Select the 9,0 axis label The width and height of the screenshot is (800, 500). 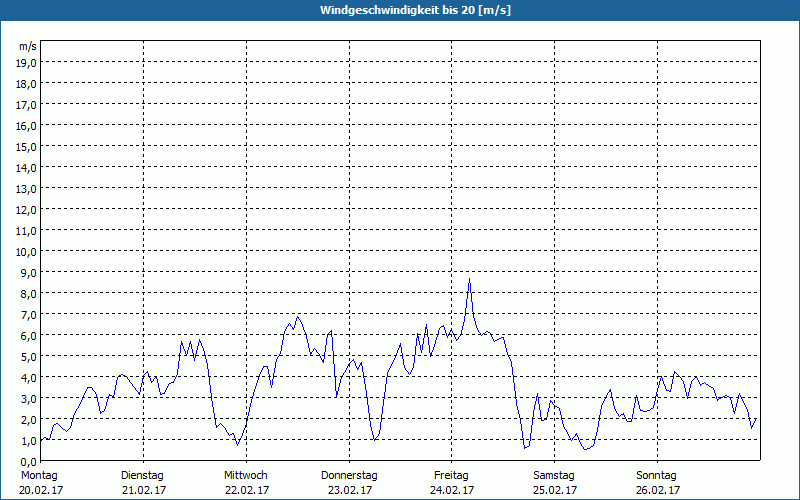pos(29,272)
